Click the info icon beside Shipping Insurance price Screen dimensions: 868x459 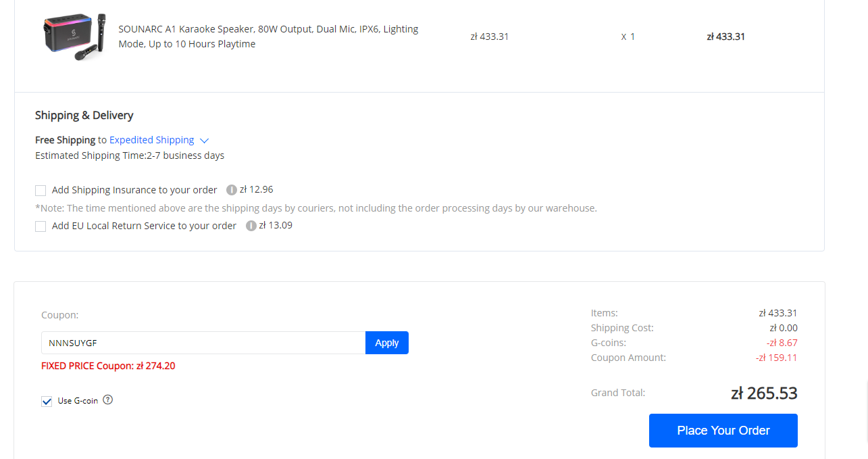pos(232,190)
